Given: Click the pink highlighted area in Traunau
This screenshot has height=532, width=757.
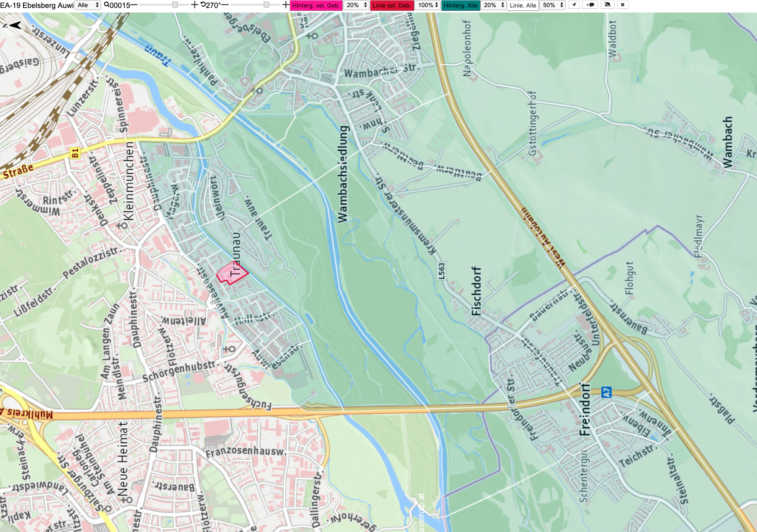Looking at the screenshot, I should pos(231,273).
